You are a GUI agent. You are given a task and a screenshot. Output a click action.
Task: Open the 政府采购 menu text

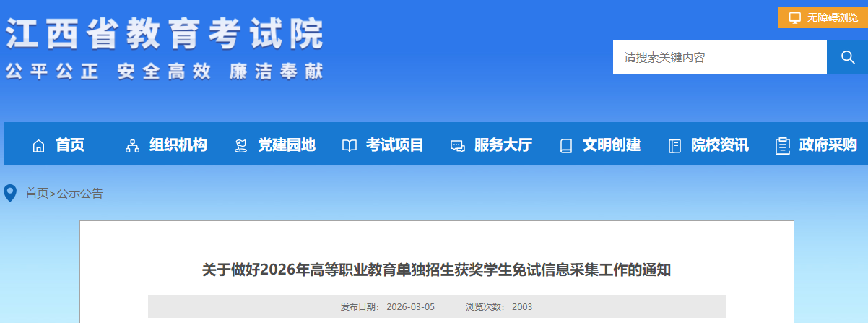[828, 145]
